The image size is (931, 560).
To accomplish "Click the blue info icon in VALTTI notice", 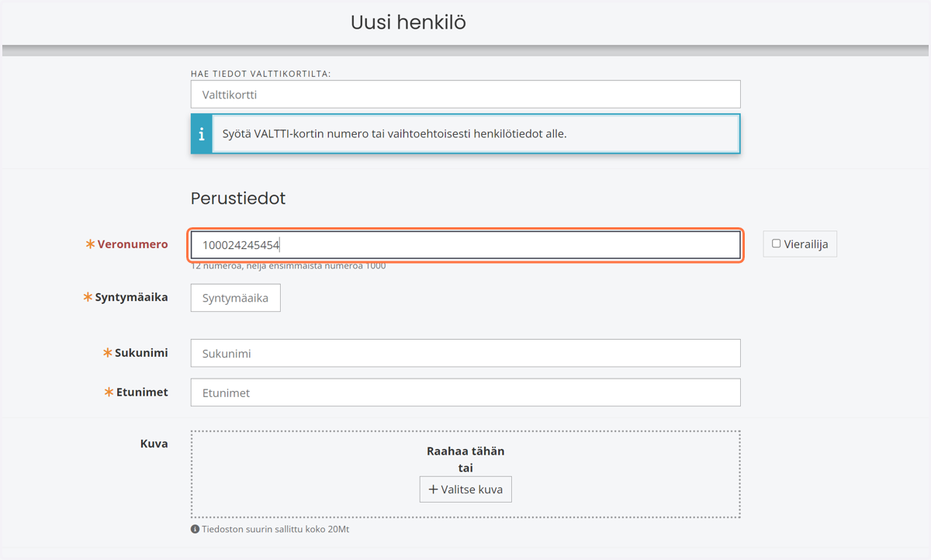I will (x=202, y=133).
